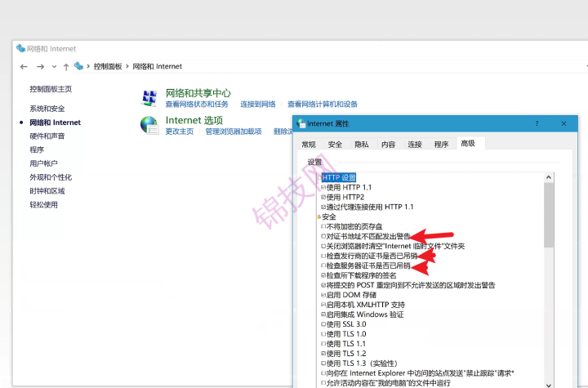Switch to the 内容 tab
The height and width of the screenshot is (388, 588).
(388, 145)
